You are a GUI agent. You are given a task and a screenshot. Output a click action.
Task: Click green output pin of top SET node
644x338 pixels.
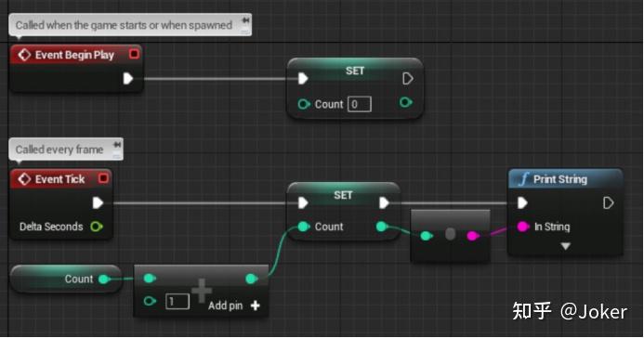click(406, 102)
